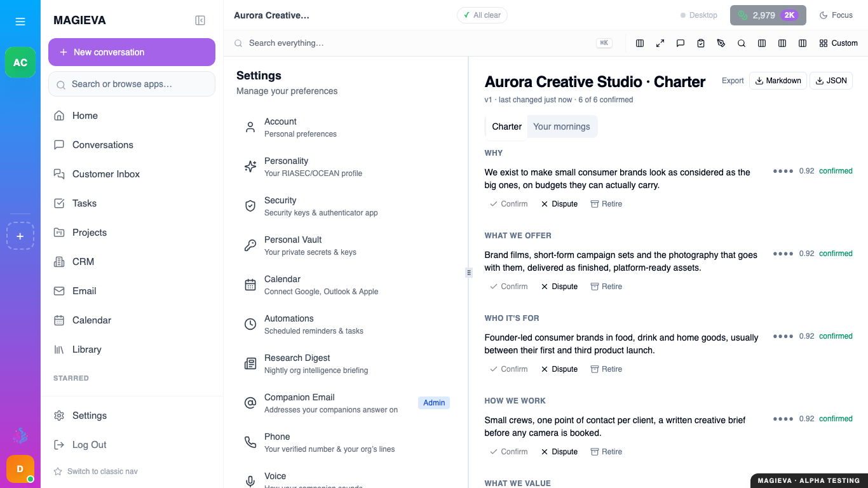Click the Admin badge on Companion Email
This screenshot has width=868, height=488.
[x=434, y=403]
